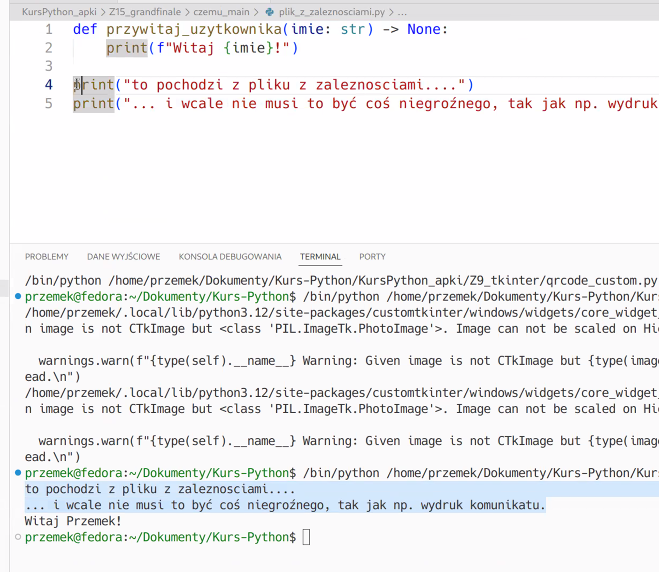The width and height of the screenshot is (659, 572).
Task: Click the Python file icon in breadcrumb
Action: click(x=270, y=12)
